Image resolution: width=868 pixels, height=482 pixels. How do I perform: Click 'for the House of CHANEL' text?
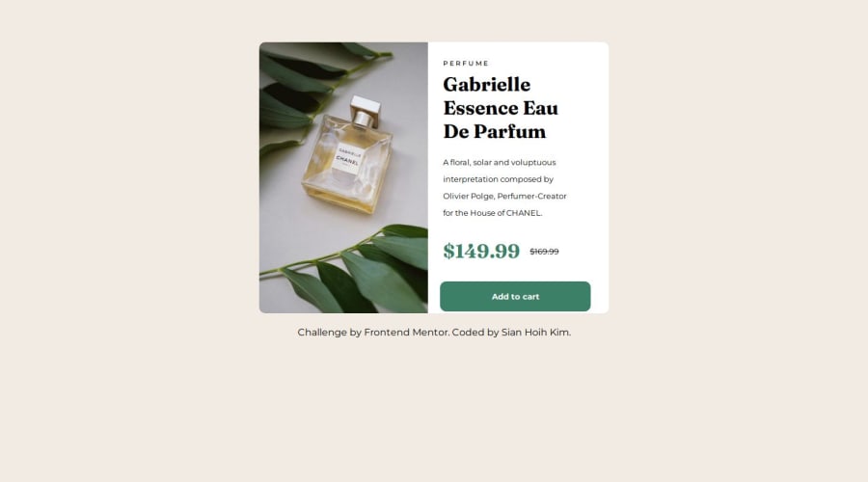click(492, 213)
